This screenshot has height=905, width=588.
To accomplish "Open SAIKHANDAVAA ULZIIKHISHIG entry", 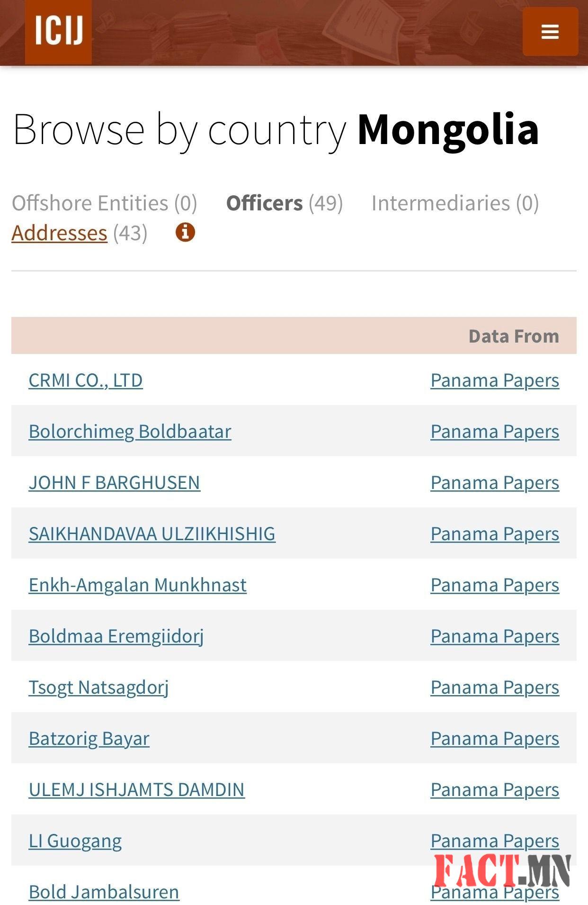I will pos(152,534).
